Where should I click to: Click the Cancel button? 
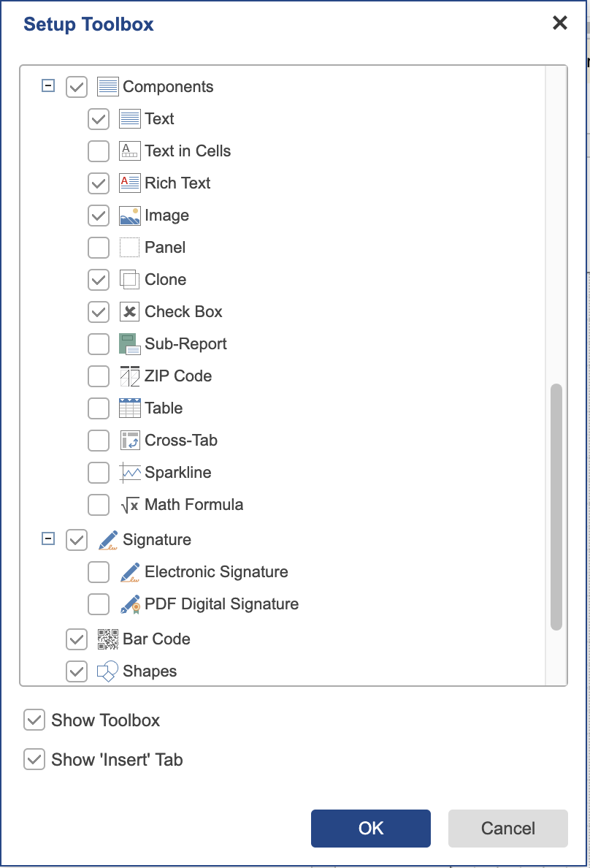[x=508, y=828]
